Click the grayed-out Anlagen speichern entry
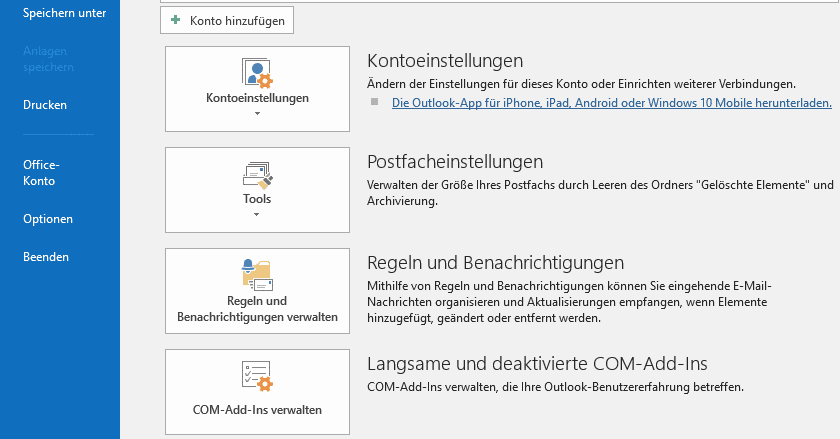The image size is (840, 439). pos(48,59)
